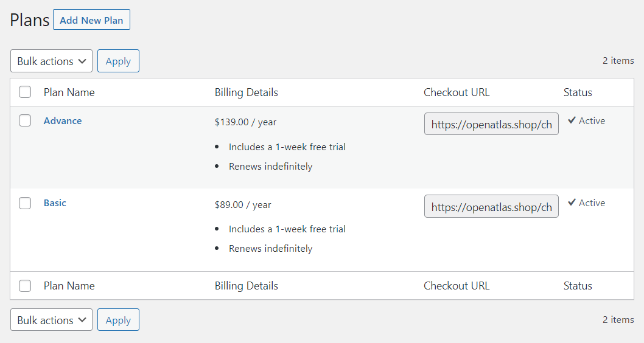Open the Basic plan link
The width and height of the screenshot is (644, 343).
[x=55, y=203]
